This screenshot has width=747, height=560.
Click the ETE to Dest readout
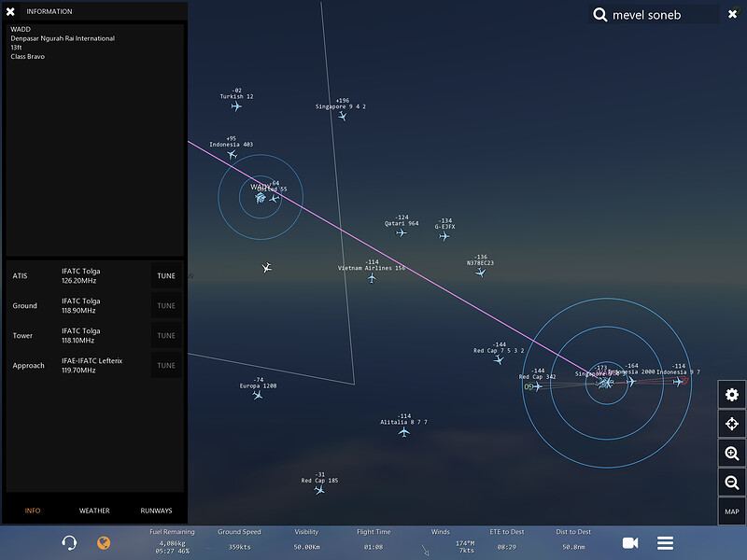[x=507, y=539]
